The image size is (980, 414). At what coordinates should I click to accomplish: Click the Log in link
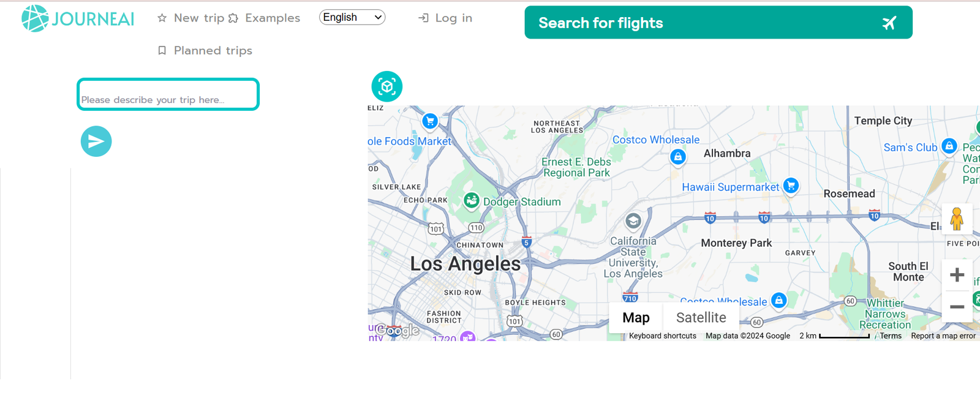click(445, 18)
